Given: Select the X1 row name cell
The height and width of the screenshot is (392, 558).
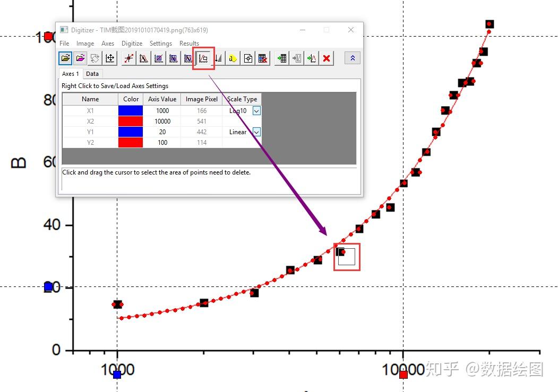Looking at the screenshot, I should tap(90, 110).
